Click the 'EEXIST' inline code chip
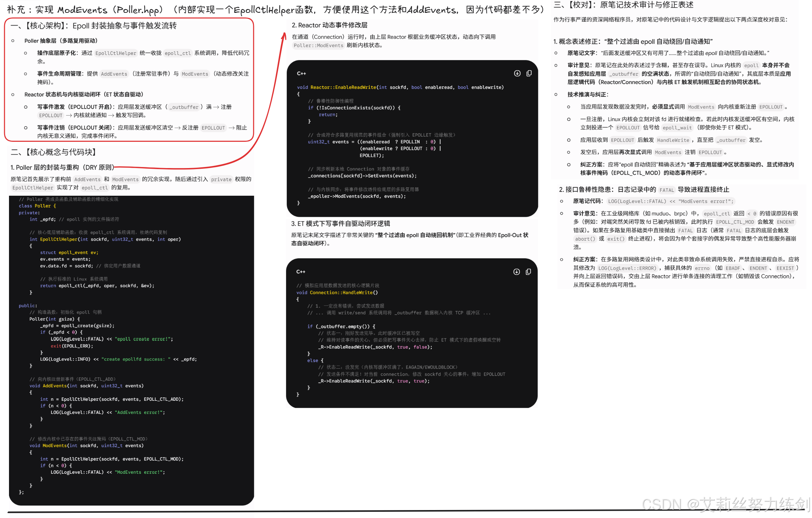 tap(785, 268)
